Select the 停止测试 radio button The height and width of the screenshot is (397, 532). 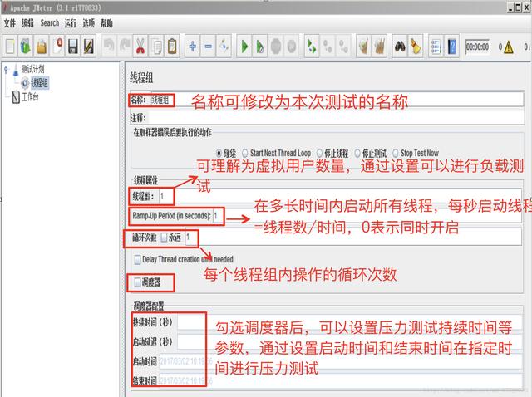[357, 154]
